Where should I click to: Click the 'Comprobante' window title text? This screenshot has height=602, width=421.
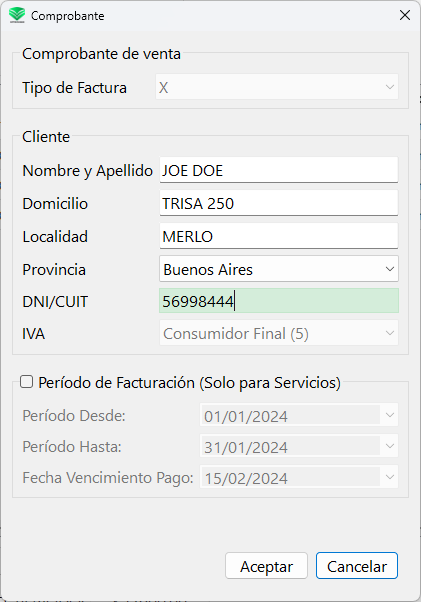[68, 16]
